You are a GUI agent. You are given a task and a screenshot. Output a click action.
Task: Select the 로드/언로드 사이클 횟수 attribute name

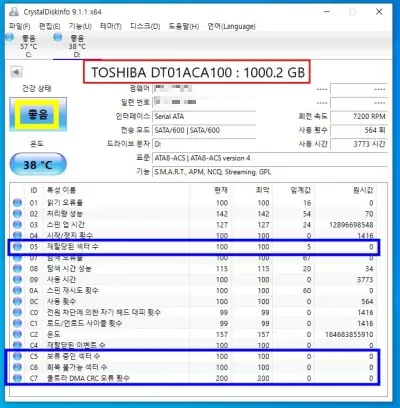click(84, 323)
